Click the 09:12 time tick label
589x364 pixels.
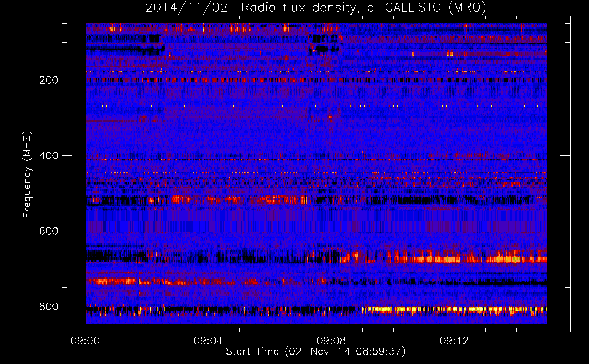coord(454,341)
